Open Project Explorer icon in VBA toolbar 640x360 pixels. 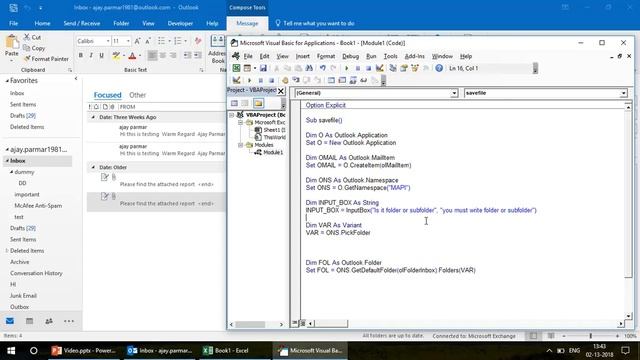(x=393, y=68)
